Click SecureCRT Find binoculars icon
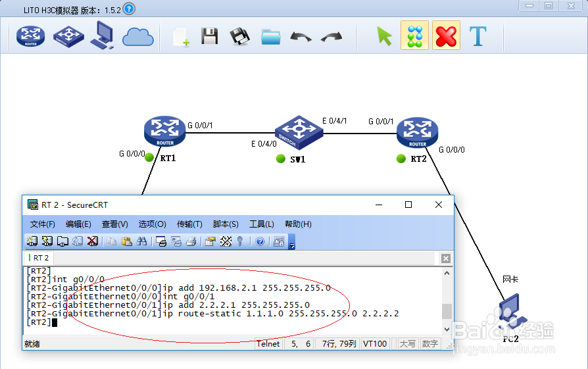588x369 pixels. (142, 241)
